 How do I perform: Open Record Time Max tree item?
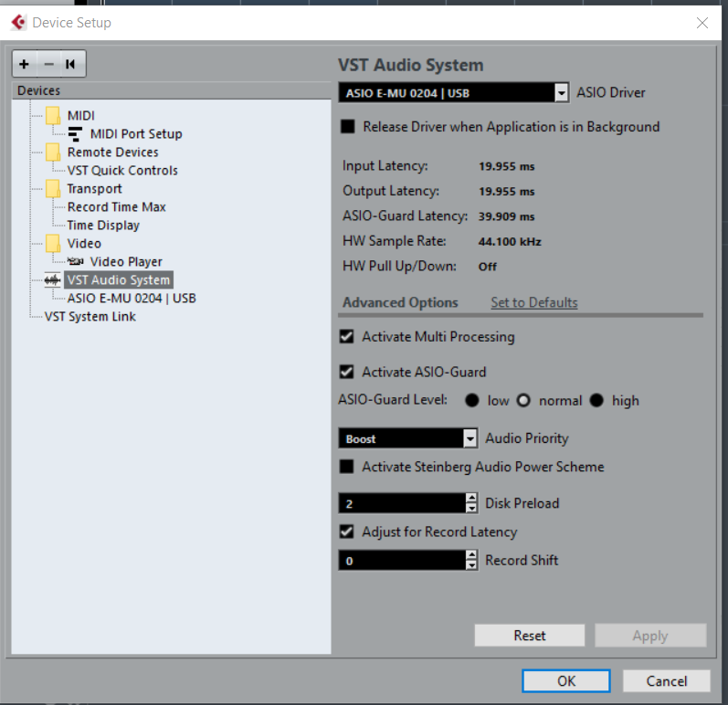pyautogui.click(x=117, y=207)
